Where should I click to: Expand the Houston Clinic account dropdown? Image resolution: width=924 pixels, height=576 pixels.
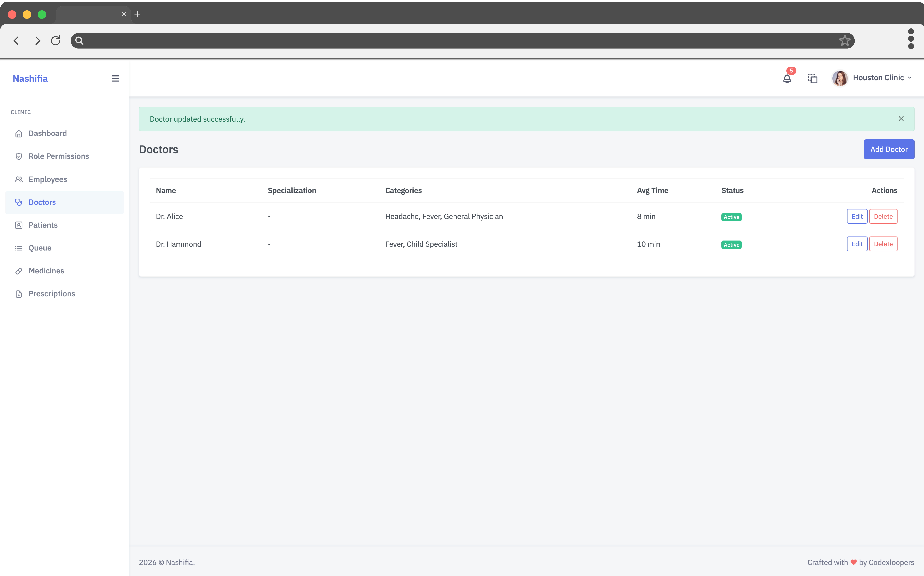[882, 78]
